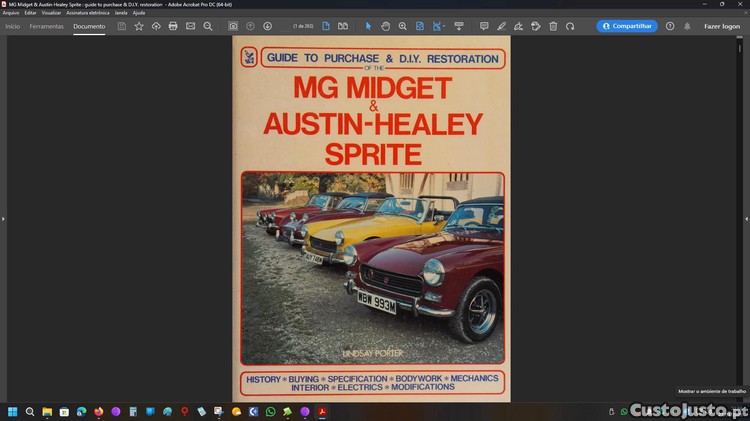Click the print icon in toolbar
Image resolution: width=750 pixels, height=421 pixels.
(x=173, y=26)
